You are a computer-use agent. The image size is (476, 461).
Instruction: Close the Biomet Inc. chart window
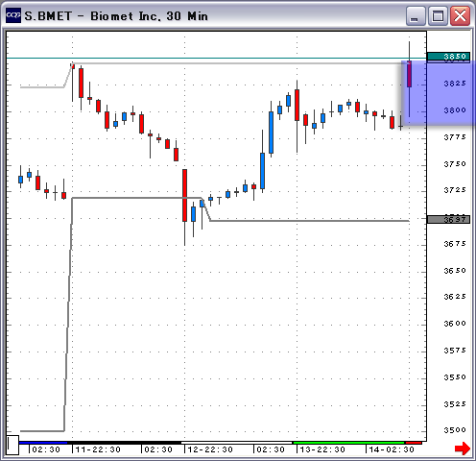point(460,15)
